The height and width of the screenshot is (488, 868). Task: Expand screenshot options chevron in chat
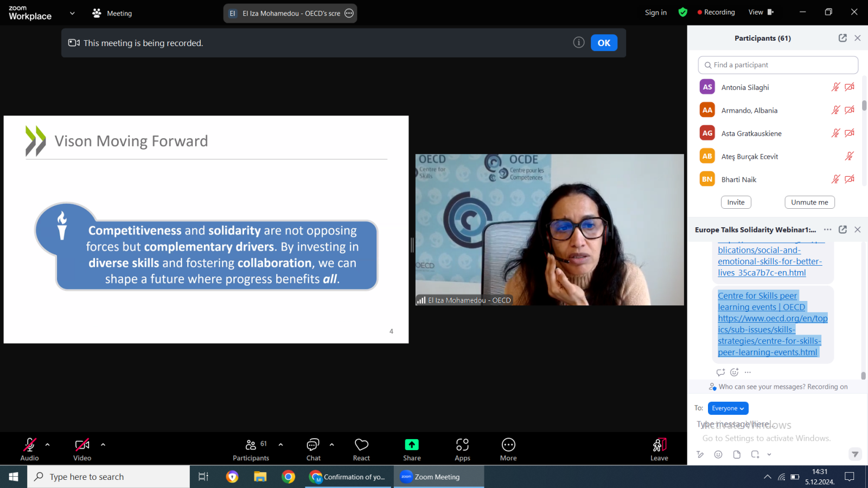769,454
